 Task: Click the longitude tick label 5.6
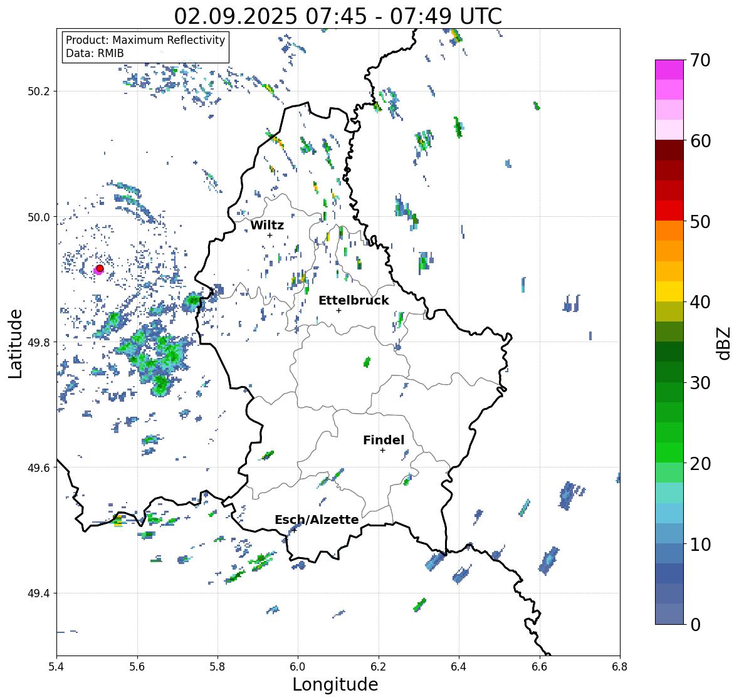(137, 667)
